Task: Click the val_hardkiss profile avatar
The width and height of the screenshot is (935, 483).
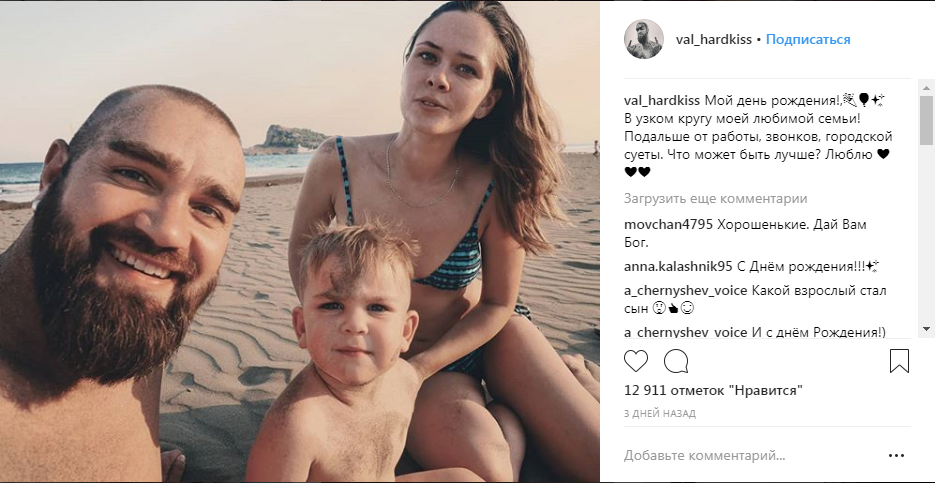Action: pos(644,39)
